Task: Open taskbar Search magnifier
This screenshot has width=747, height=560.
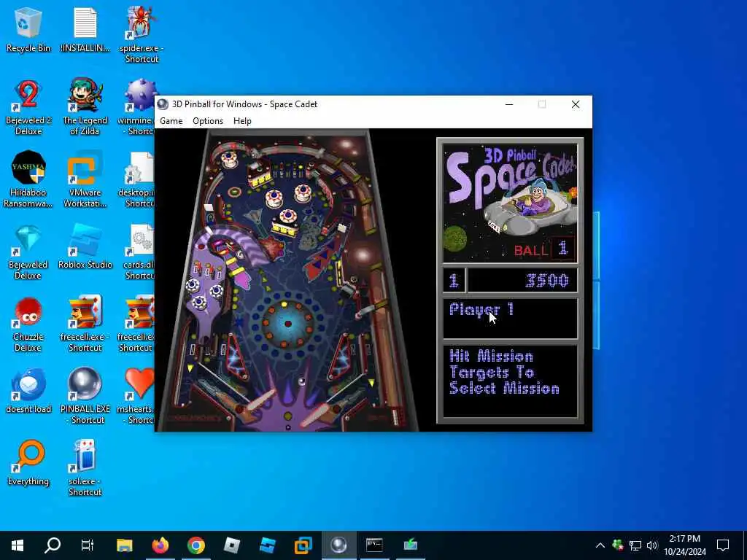Action: tap(53, 545)
